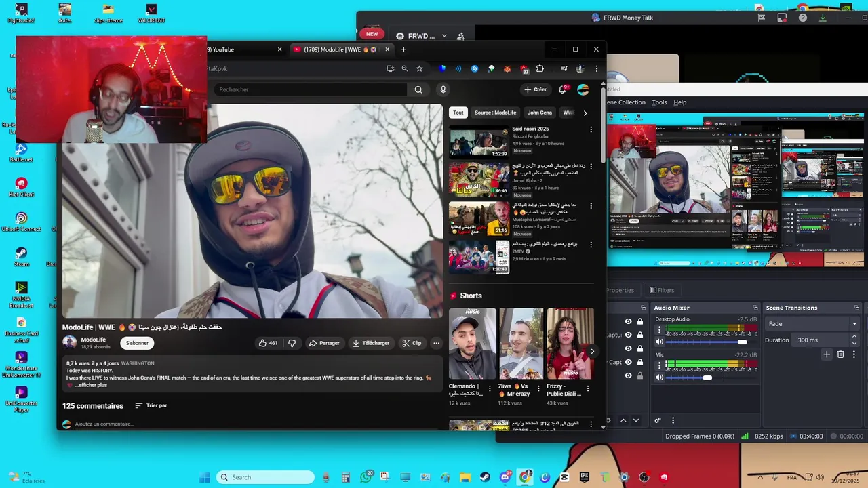Open Chrome extensions puzzle icon
This screenshot has width=868, height=488.
tap(540, 68)
